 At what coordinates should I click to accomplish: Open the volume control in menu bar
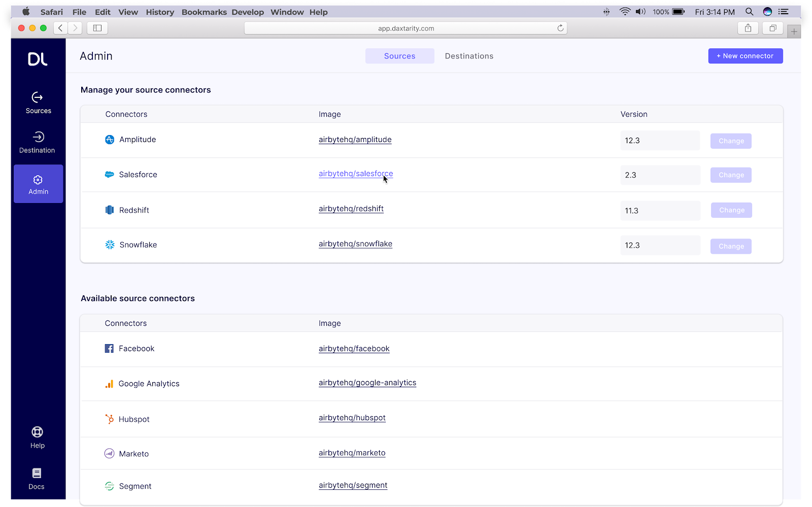(640, 12)
